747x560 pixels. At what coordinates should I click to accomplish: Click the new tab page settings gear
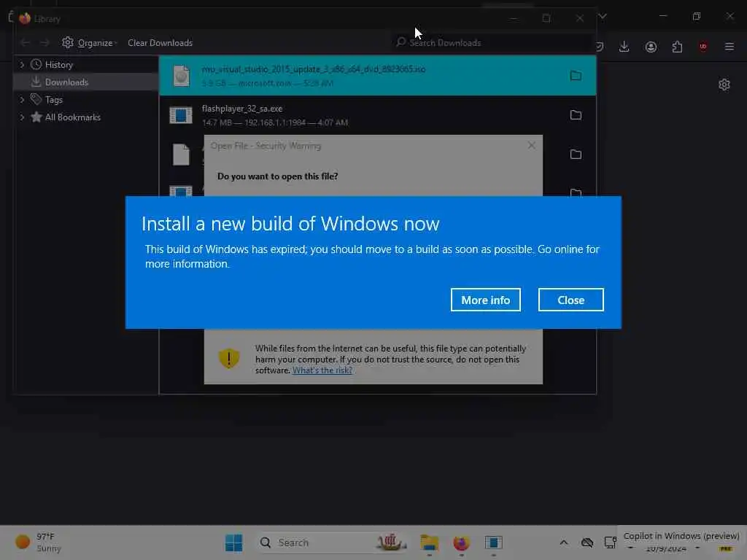[724, 85]
